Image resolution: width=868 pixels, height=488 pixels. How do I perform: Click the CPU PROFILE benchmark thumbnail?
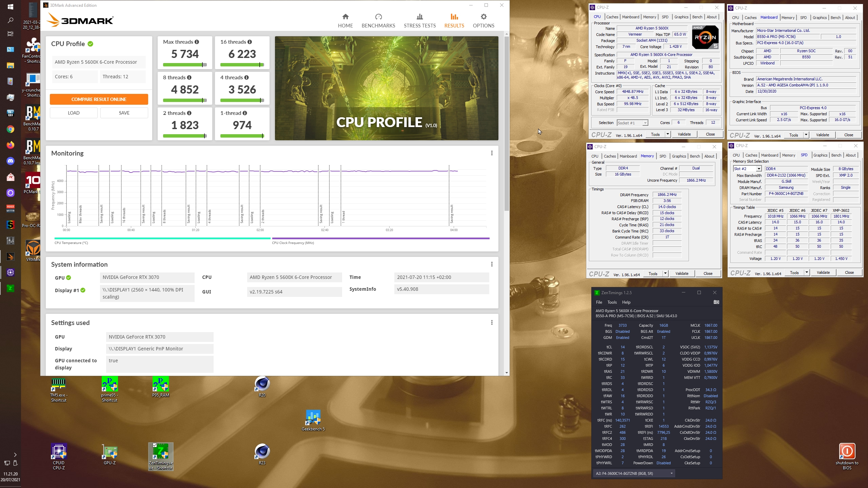click(387, 88)
